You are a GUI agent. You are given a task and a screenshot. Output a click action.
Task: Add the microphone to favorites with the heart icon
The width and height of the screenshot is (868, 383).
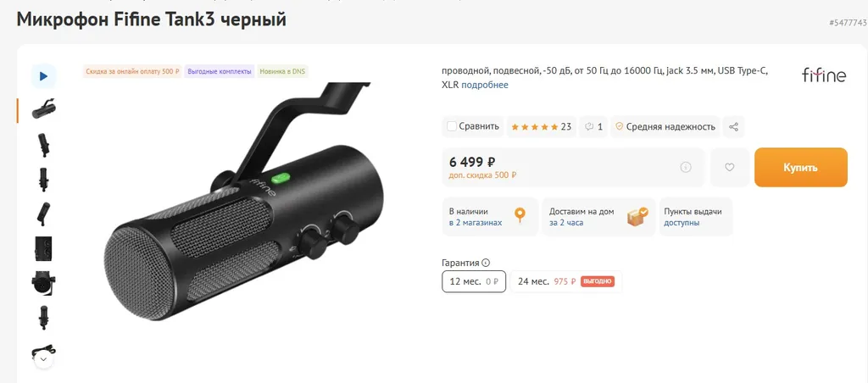tap(730, 167)
